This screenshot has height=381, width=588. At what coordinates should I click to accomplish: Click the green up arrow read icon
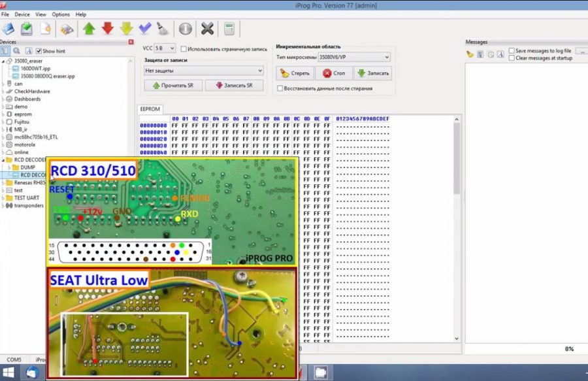(89, 29)
